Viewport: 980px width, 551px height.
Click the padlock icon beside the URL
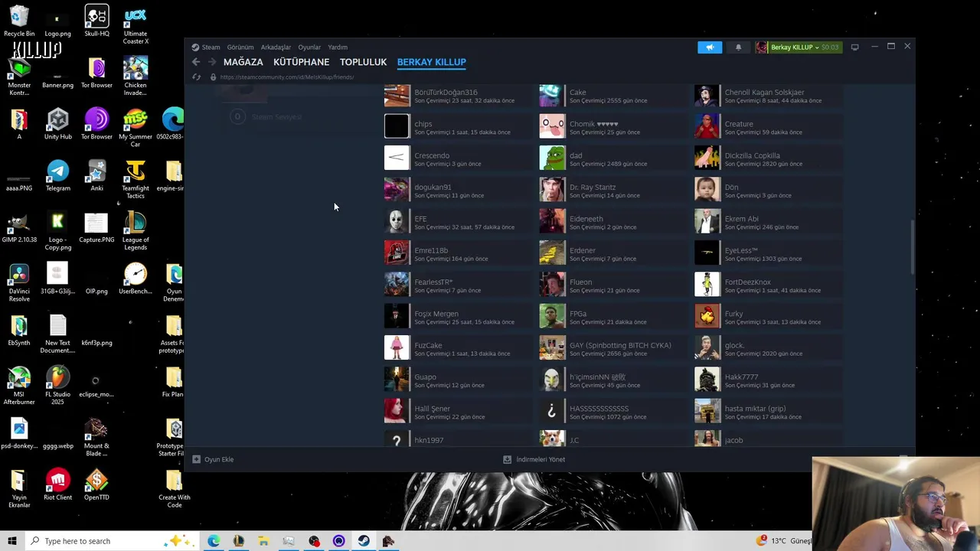pyautogui.click(x=213, y=77)
